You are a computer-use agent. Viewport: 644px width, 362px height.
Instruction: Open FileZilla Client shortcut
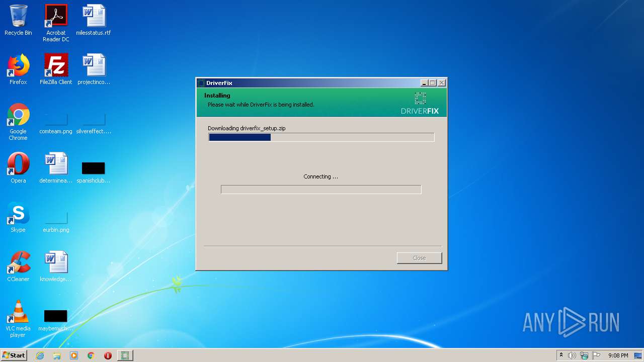pos(56,69)
